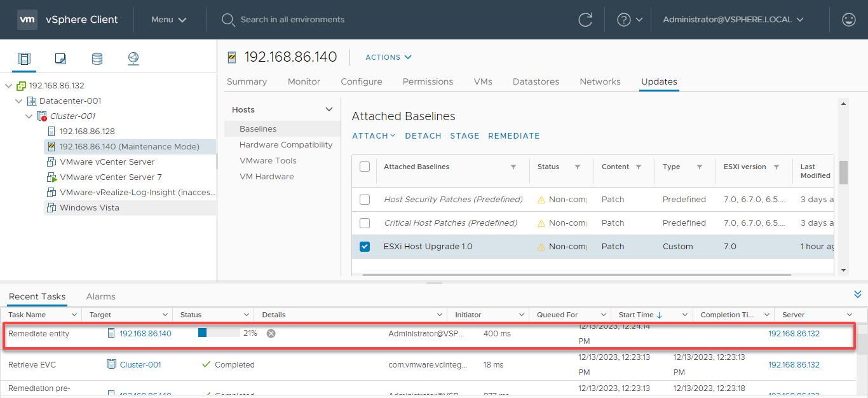Select Windows Vista VM in tree
Image resolution: width=868 pixels, height=398 pixels.
pyautogui.click(x=90, y=208)
